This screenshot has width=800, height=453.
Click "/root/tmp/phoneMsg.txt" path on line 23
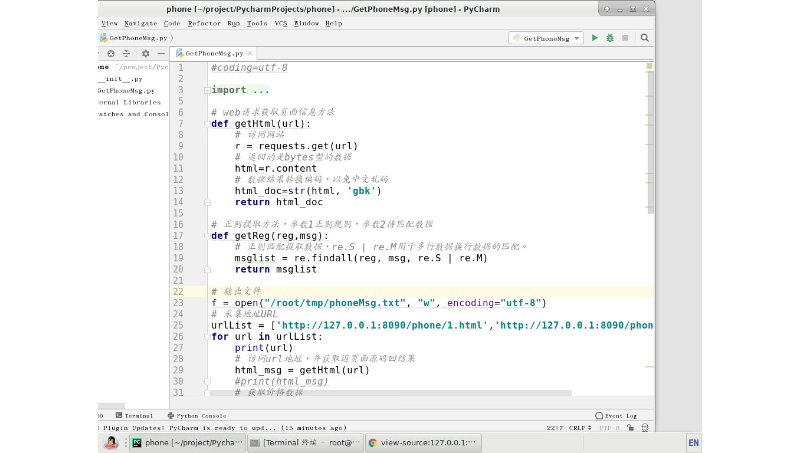coord(335,303)
